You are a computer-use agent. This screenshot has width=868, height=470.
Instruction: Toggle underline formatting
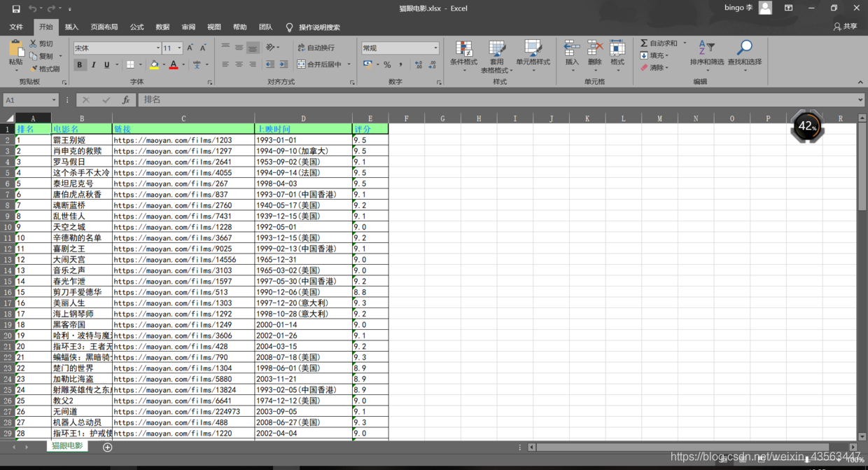coord(106,64)
